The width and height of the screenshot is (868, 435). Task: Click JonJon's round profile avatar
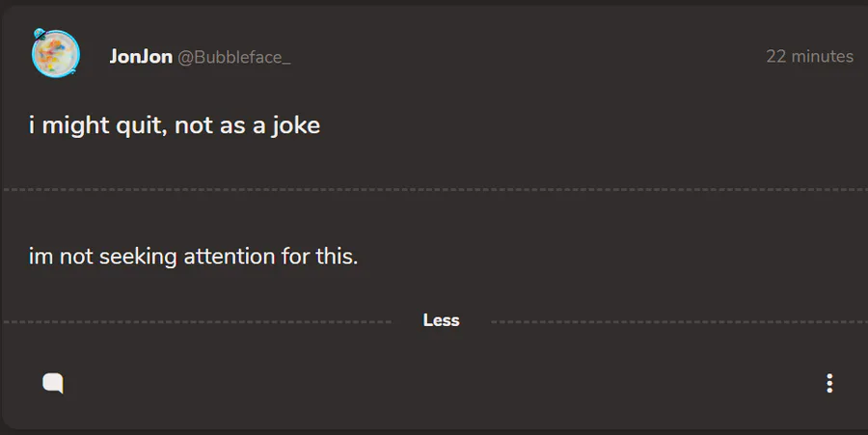click(x=55, y=54)
